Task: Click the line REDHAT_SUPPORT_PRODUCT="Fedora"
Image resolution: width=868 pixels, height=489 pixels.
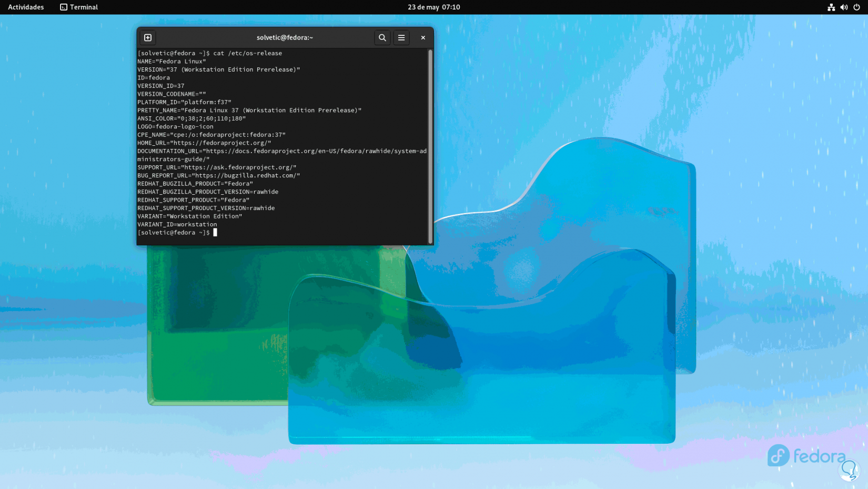Action: point(194,200)
